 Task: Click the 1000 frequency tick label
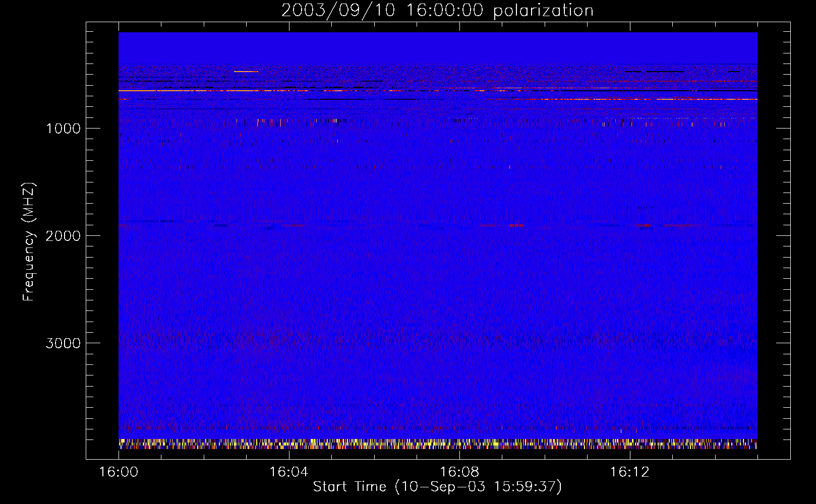[64, 129]
